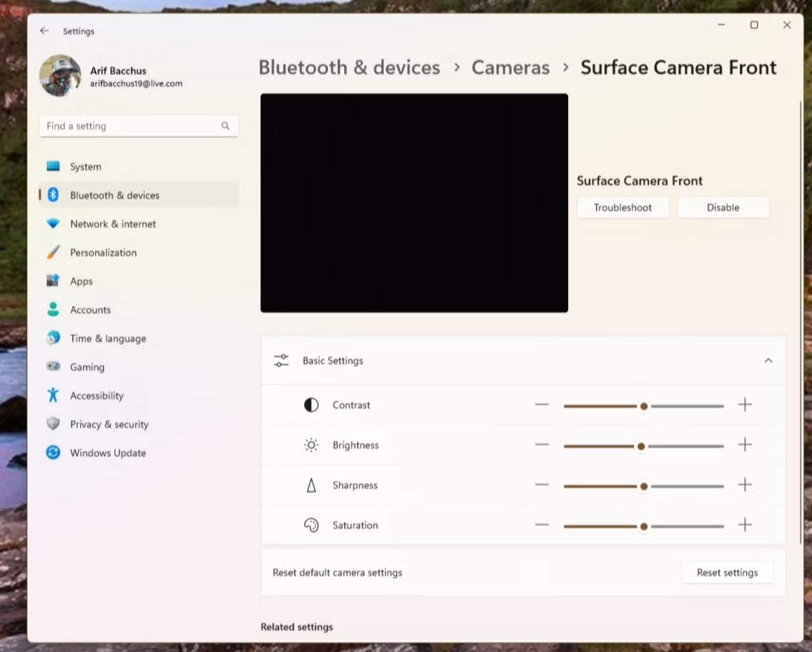Click the System monitor icon
Viewport: 812px width, 652px height.
point(53,166)
